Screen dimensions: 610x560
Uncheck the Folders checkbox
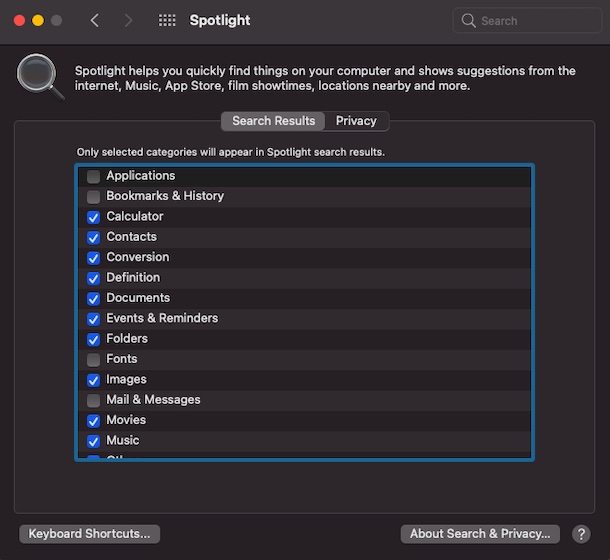click(x=93, y=339)
